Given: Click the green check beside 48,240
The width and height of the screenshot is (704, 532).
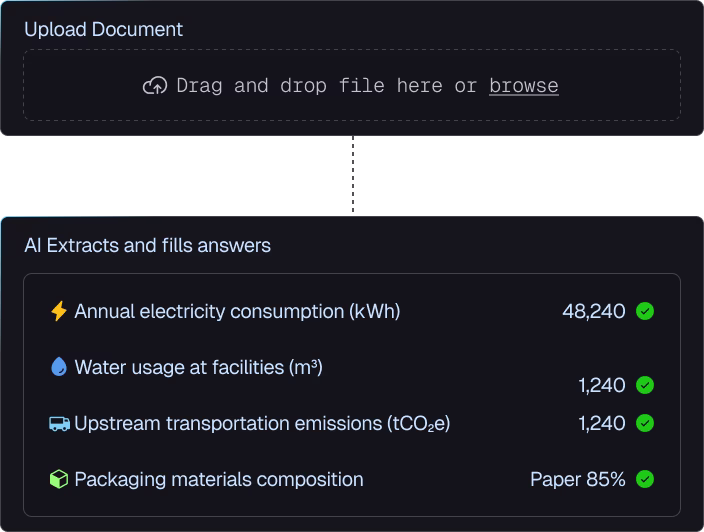Looking at the screenshot, I should (645, 311).
